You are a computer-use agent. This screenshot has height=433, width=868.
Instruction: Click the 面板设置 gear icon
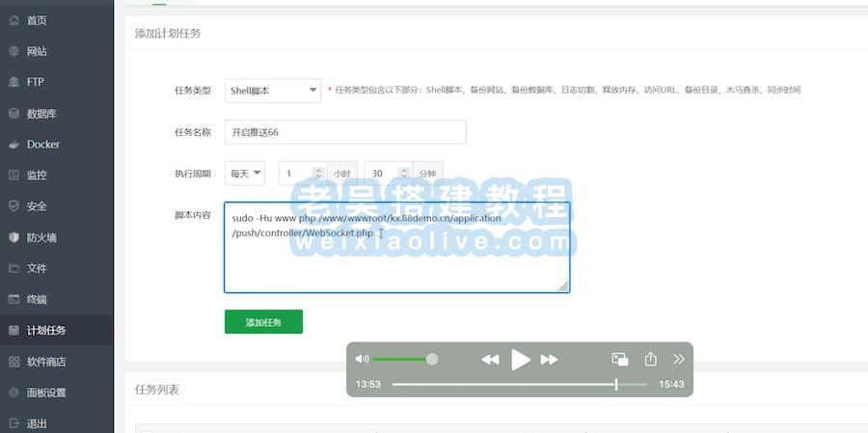[x=14, y=392]
